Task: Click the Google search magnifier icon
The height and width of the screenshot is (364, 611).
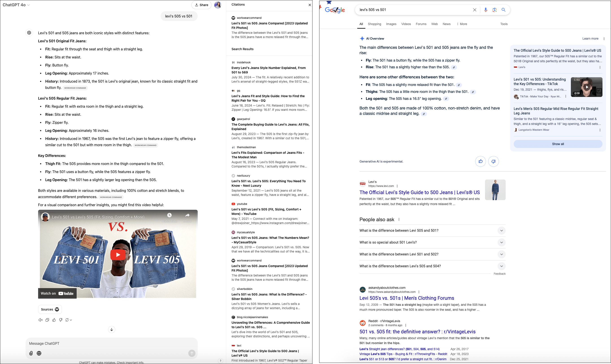Action: tap(503, 10)
